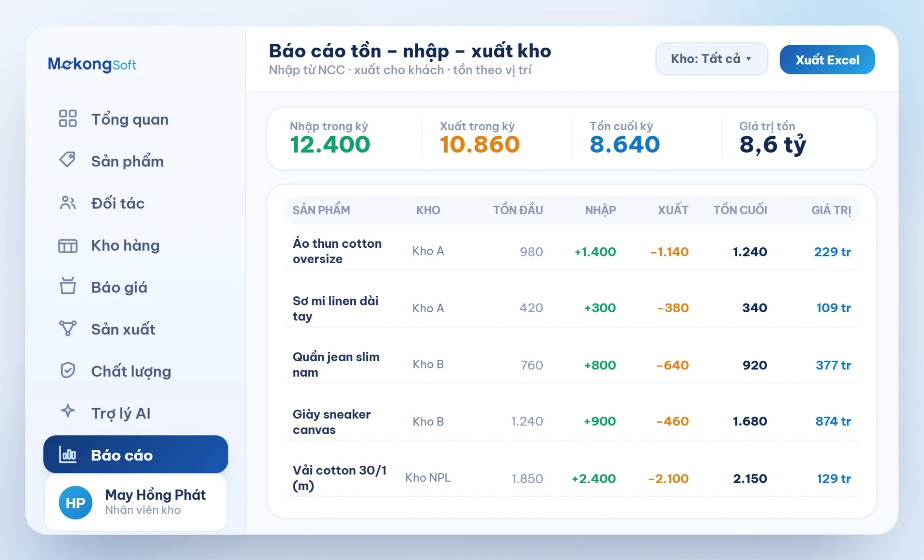Open the Tổng quan menu item
This screenshot has width=924, height=560.
coord(136,119)
